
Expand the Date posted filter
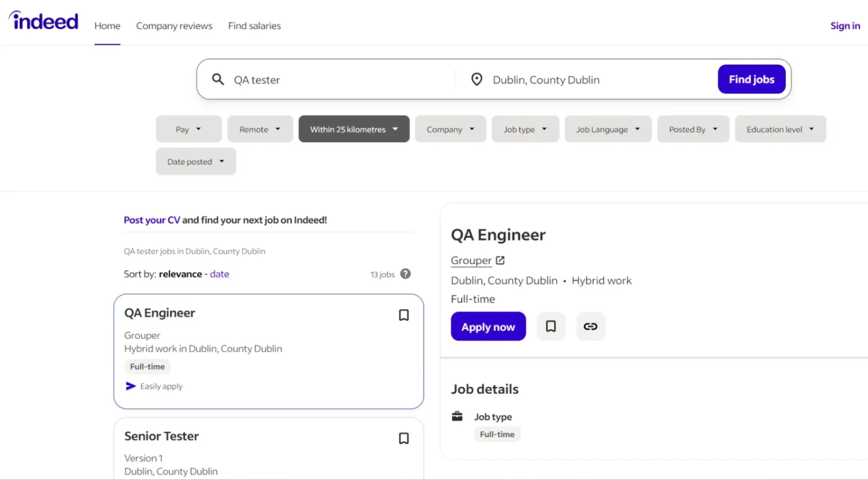point(196,162)
